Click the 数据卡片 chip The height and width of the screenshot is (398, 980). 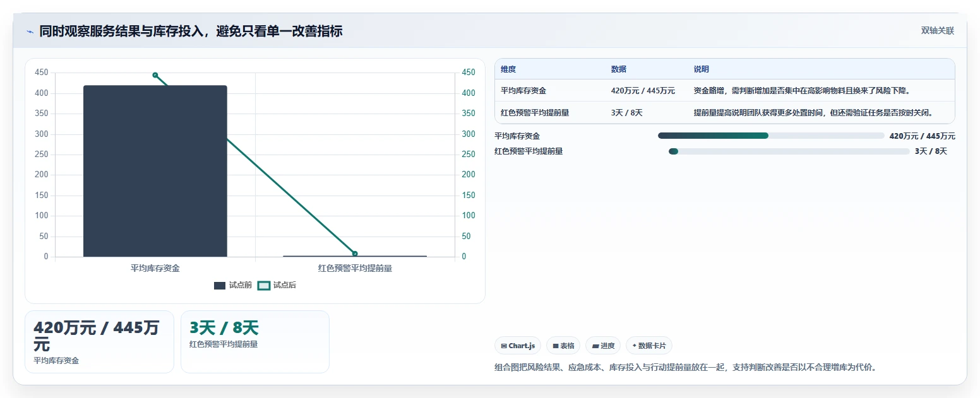coord(649,346)
